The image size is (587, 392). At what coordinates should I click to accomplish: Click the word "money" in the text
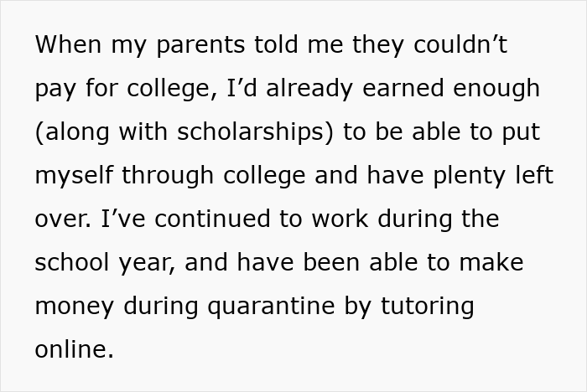pos(75,307)
